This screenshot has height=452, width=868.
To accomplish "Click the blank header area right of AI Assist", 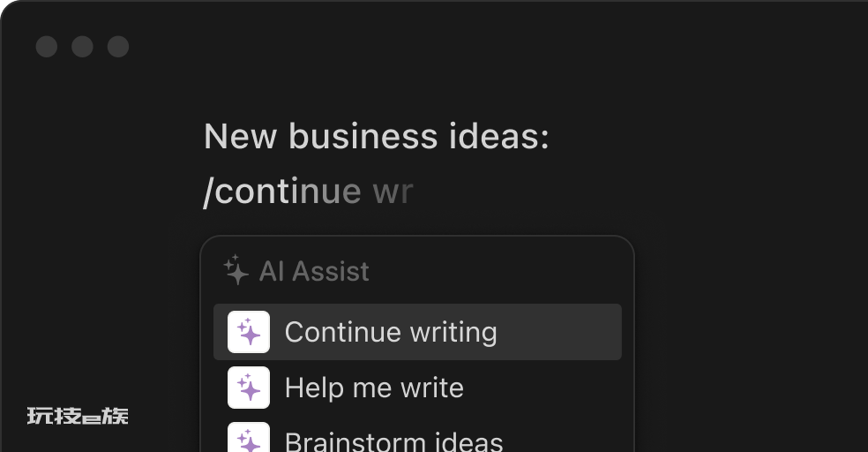I will coord(498,271).
